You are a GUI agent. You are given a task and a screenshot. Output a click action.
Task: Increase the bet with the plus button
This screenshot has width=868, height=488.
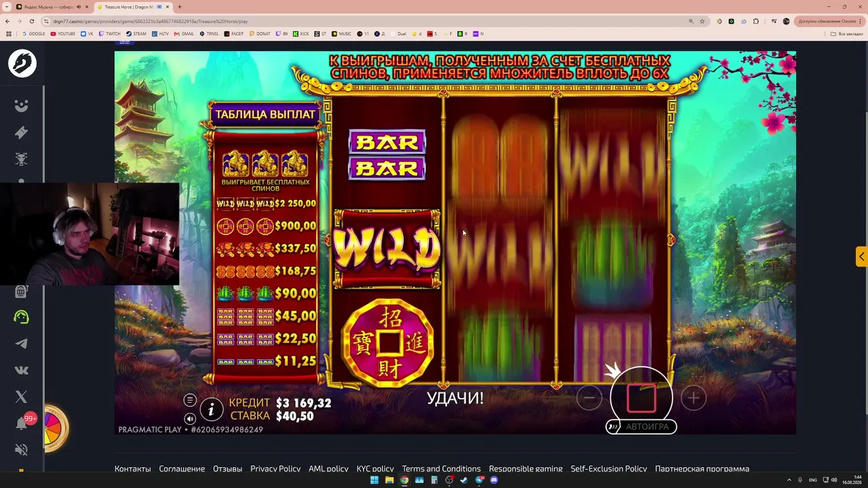point(693,398)
